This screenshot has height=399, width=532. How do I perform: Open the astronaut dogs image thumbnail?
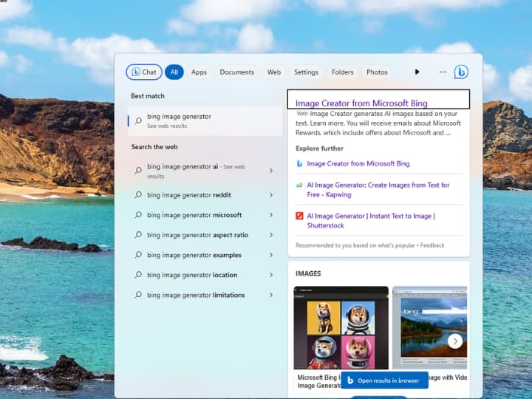pos(341,327)
